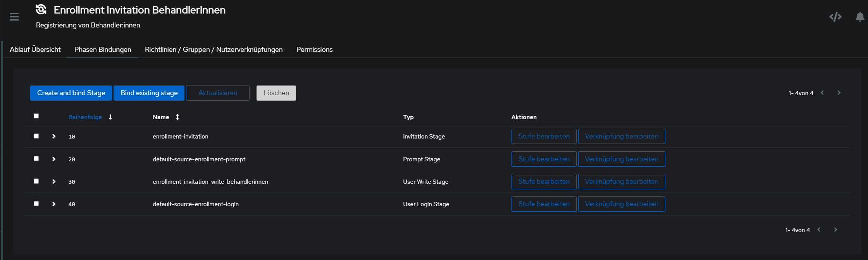The height and width of the screenshot is (260, 868).
Task: Open the hamburger sidebar menu
Action: point(14,17)
